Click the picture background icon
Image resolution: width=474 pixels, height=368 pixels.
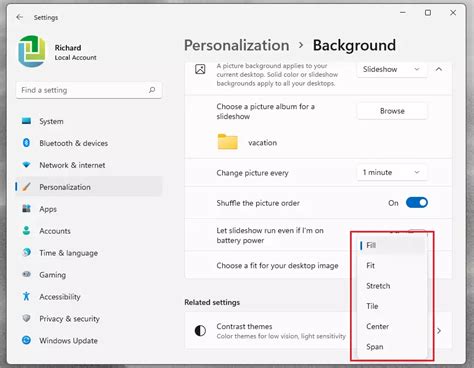click(x=200, y=69)
